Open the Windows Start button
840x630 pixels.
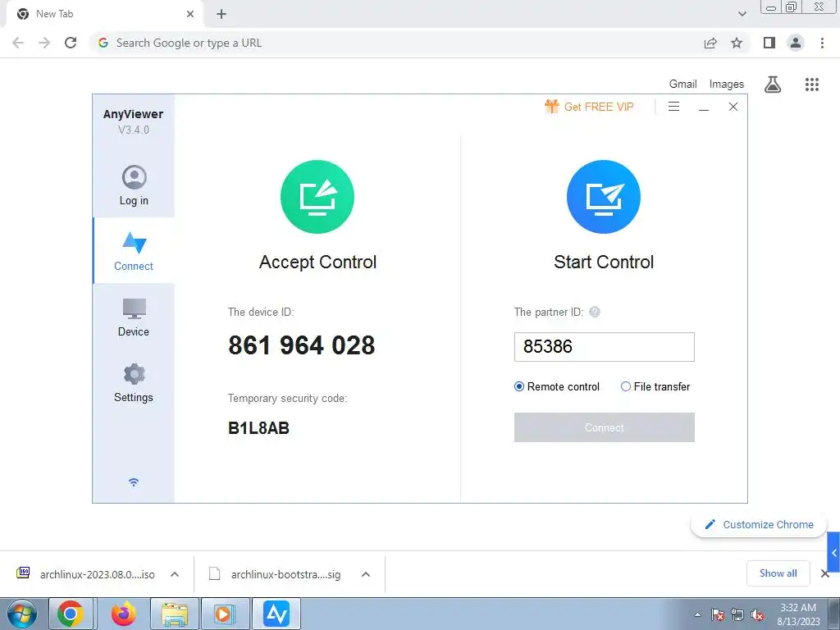tap(22, 614)
